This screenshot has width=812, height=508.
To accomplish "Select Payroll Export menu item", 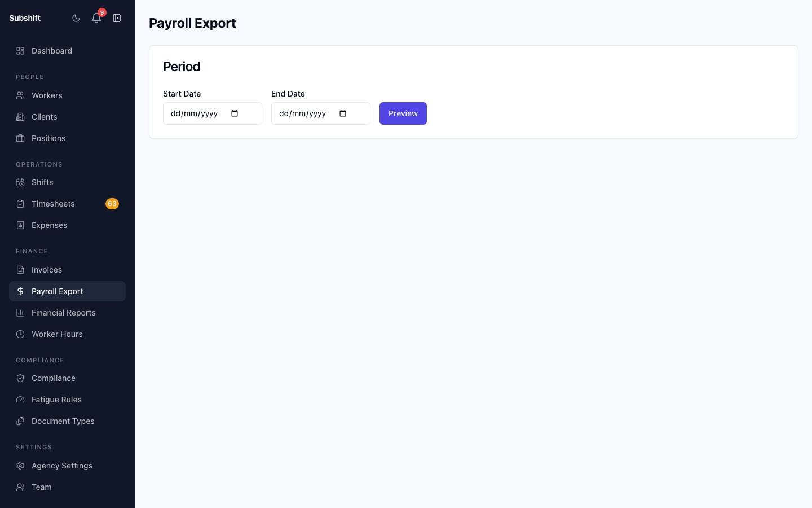I will point(67,291).
